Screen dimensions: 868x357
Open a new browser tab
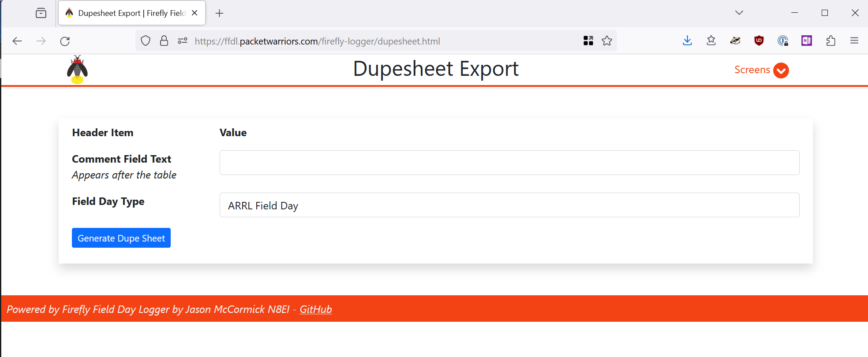click(x=219, y=13)
